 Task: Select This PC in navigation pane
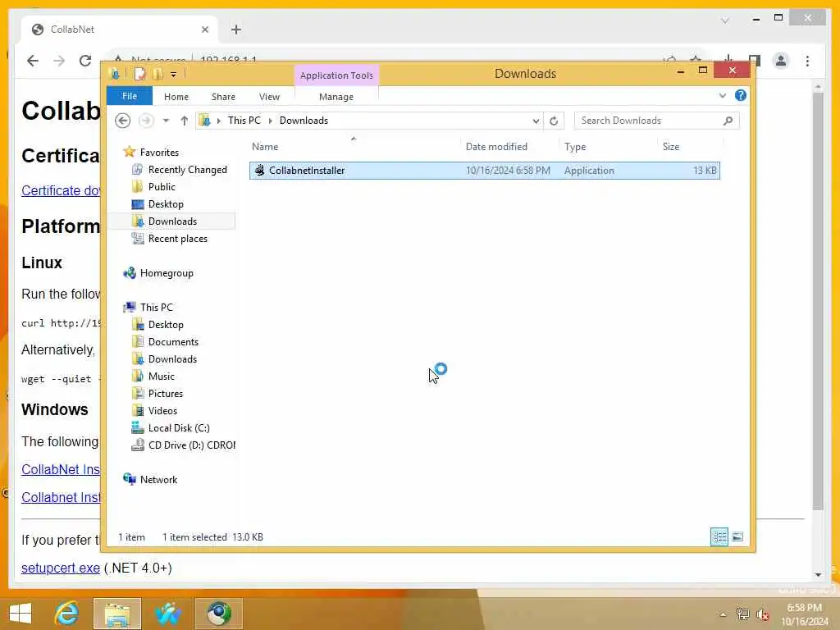(157, 308)
